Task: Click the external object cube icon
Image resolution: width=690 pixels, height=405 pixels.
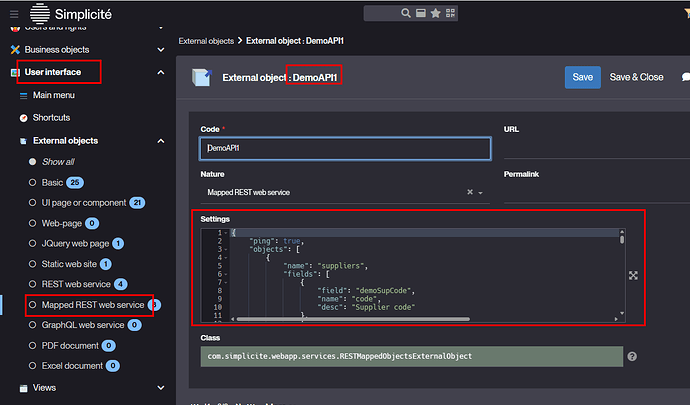Action: click(202, 77)
